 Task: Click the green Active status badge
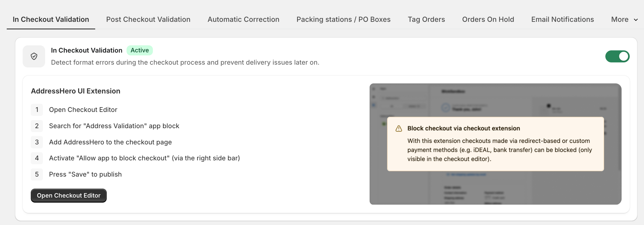coord(140,50)
